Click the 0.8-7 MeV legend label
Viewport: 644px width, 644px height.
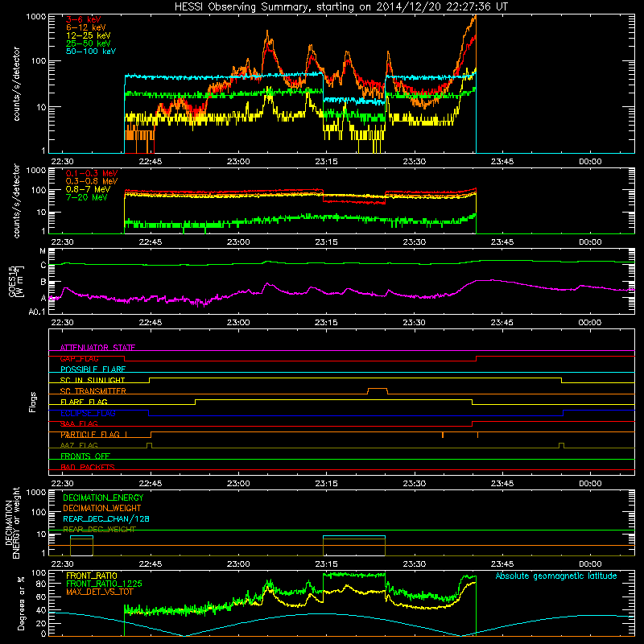(x=88, y=189)
